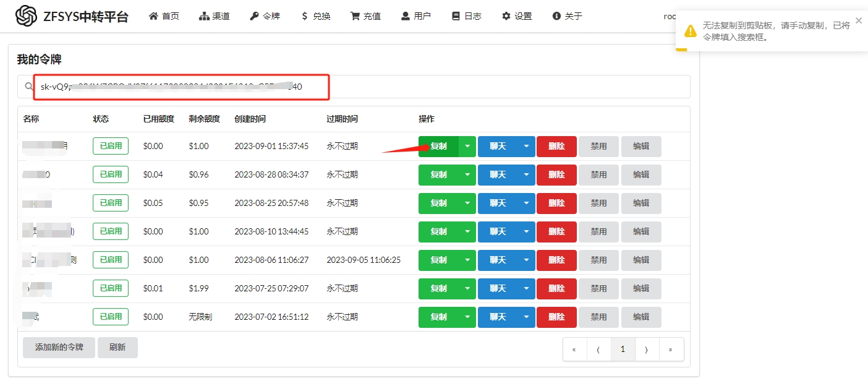The image size is (868, 386).
Task: Go to previous page with ⟨ button
Action: (598, 350)
